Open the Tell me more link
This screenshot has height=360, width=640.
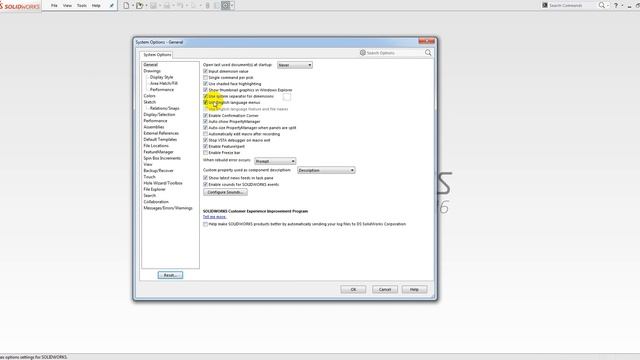coord(214,217)
